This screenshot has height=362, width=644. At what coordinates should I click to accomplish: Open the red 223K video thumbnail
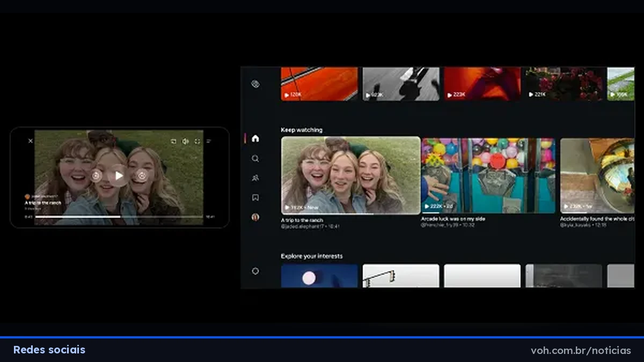482,84
